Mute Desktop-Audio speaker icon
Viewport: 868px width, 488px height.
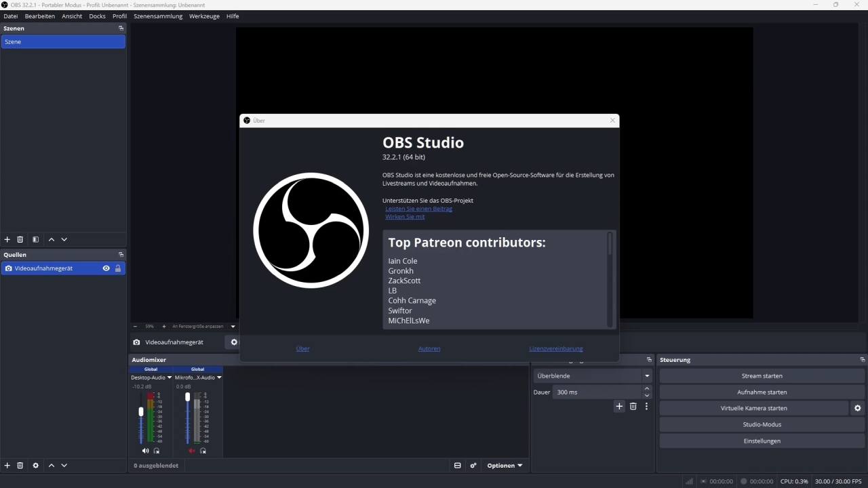click(145, 451)
